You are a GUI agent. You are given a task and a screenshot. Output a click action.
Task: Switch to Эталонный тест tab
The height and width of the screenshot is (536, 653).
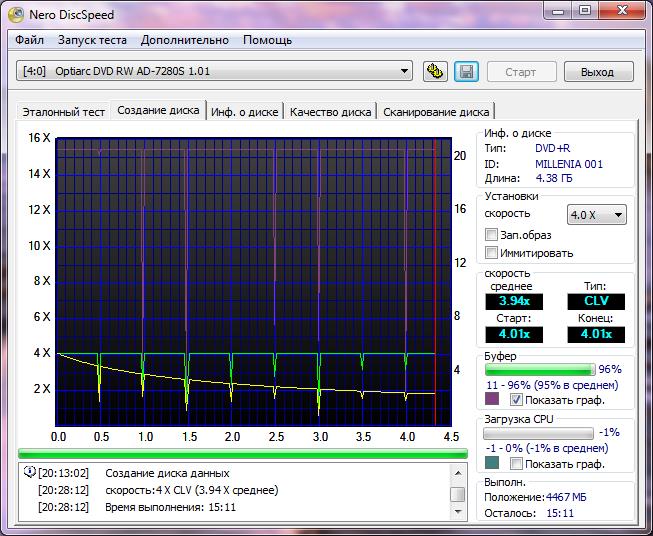[x=64, y=112]
